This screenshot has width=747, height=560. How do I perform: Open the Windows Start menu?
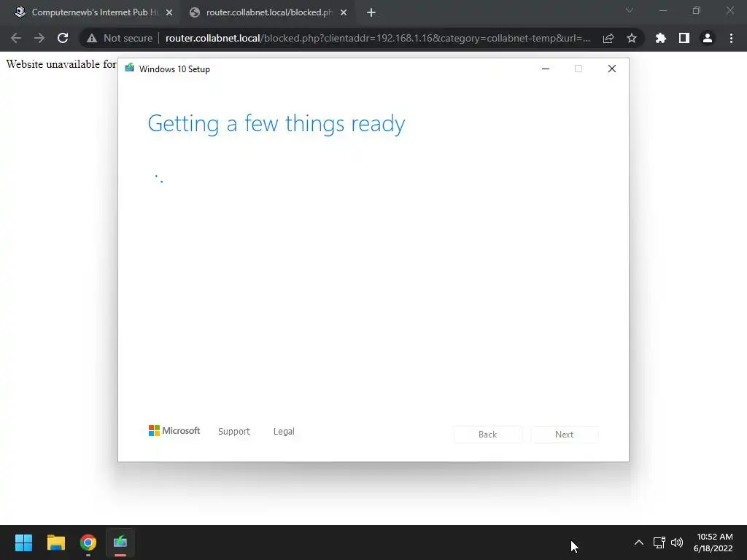pyautogui.click(x=23, y=542)
